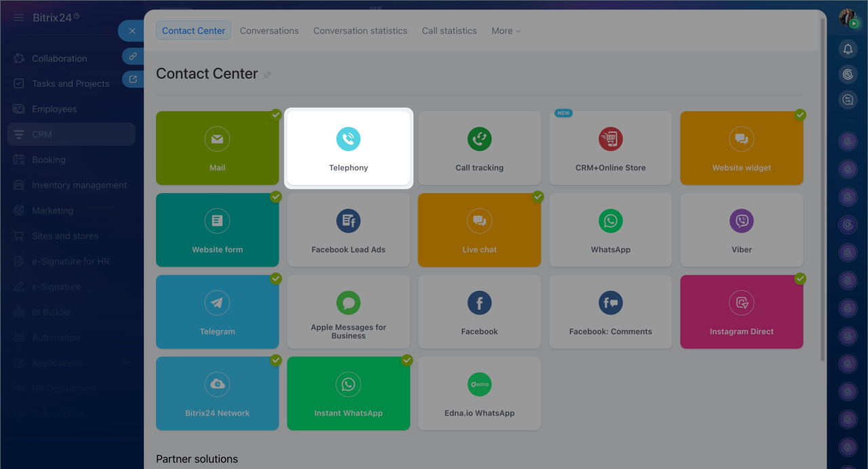Open the connected Telegram channel tile
The image size is (868, 469).
tap(217, 312)
